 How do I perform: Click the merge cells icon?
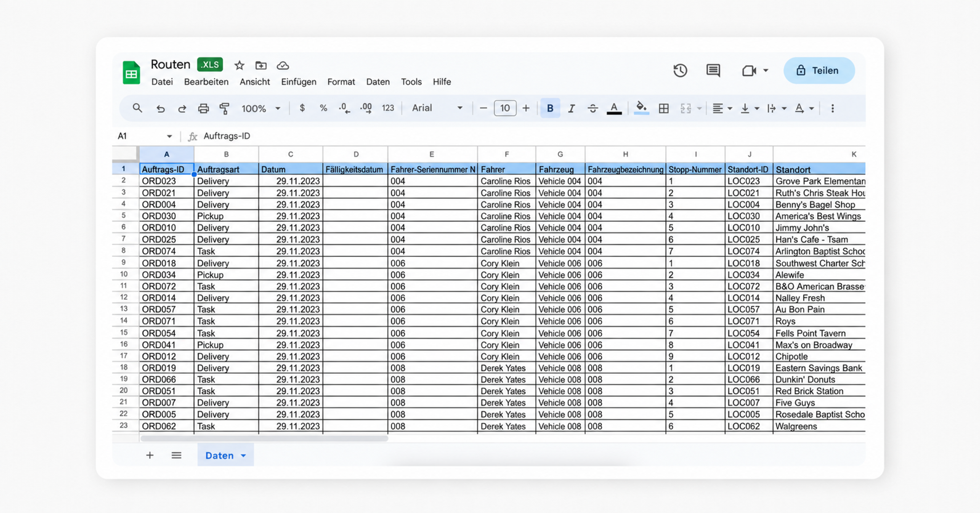click(685, 108)
